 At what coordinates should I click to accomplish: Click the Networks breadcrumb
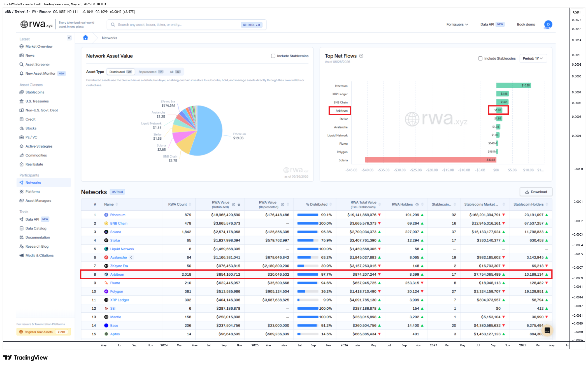point(110,38)
